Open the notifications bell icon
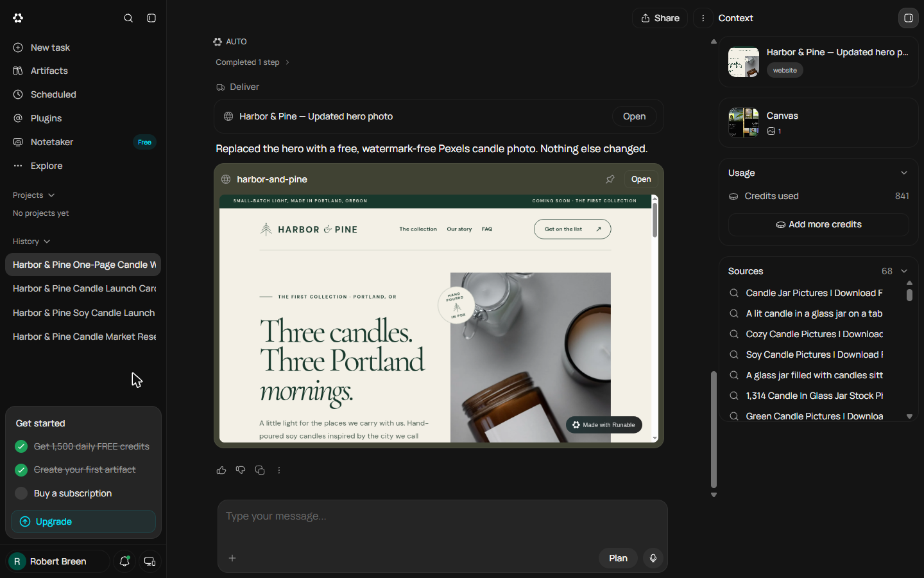This screenshot has height=578, width=924. coord(124,561)
